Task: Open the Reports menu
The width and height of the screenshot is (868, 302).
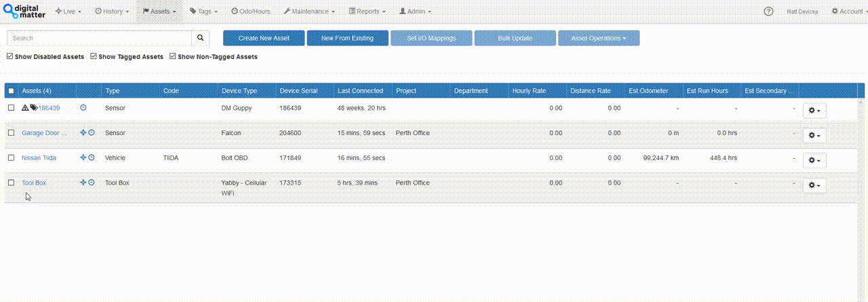Action: pyautogui.click(x=367, y=12)
